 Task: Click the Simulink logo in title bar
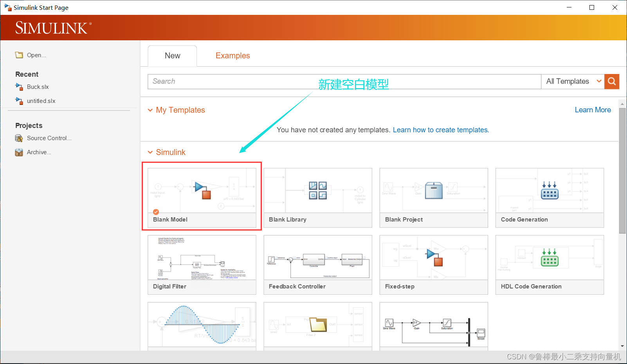tap(7, 7)
